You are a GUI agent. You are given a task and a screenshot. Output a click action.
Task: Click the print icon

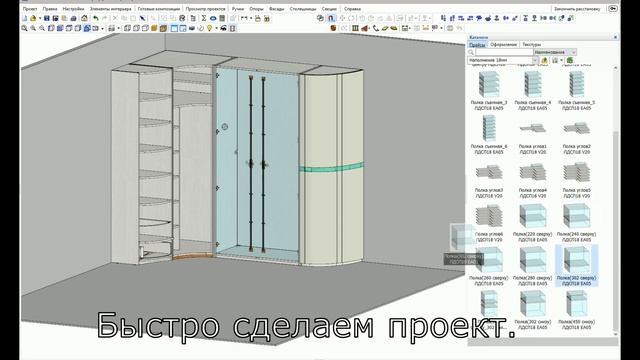click(73, 18)
